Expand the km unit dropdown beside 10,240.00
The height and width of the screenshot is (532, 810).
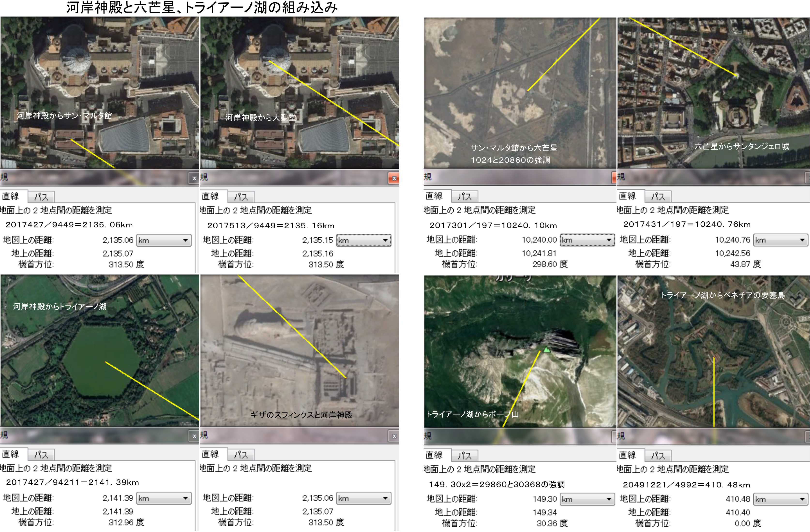587,240
